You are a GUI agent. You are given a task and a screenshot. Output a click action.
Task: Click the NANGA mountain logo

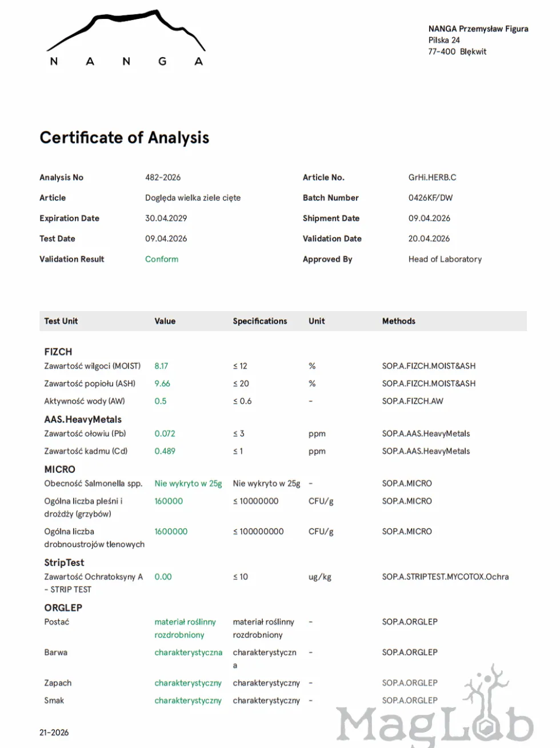coord(126,38)
